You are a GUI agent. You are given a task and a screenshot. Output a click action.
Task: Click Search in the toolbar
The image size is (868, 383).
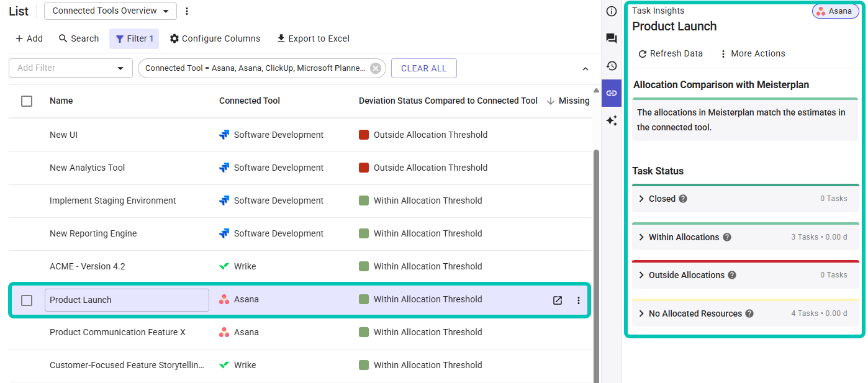coord(79,38)
